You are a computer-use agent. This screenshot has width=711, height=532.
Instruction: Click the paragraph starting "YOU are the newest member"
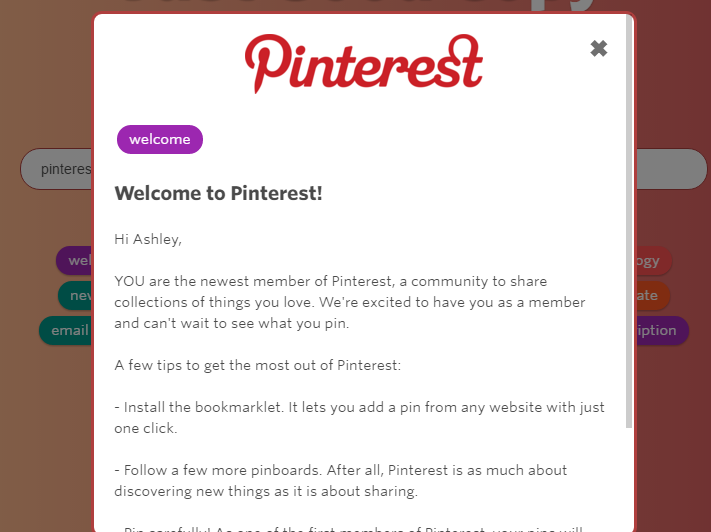point(350,302)
